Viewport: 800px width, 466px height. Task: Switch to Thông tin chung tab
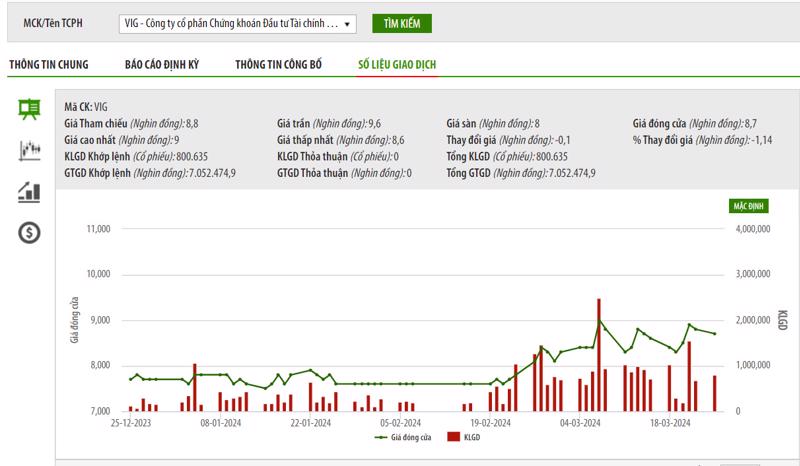coord(49,65)
